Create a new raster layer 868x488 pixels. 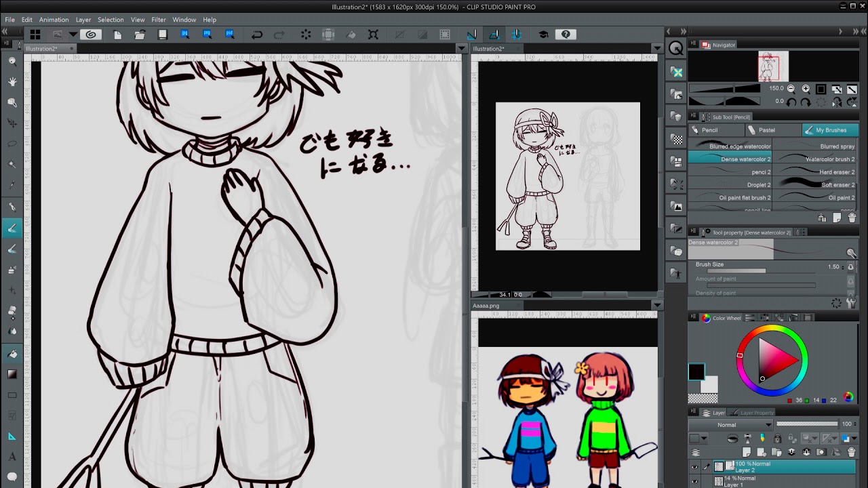[x=747, y=452]
